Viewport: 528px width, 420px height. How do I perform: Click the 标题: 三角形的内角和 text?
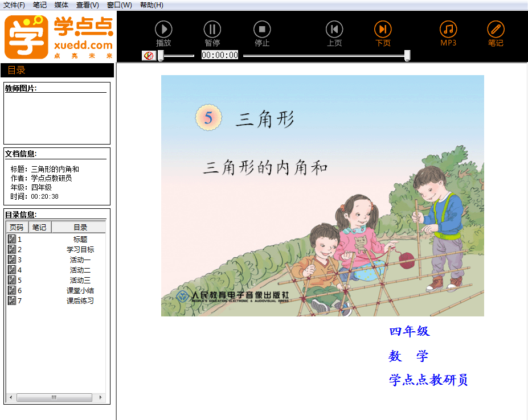coord(45,169)
